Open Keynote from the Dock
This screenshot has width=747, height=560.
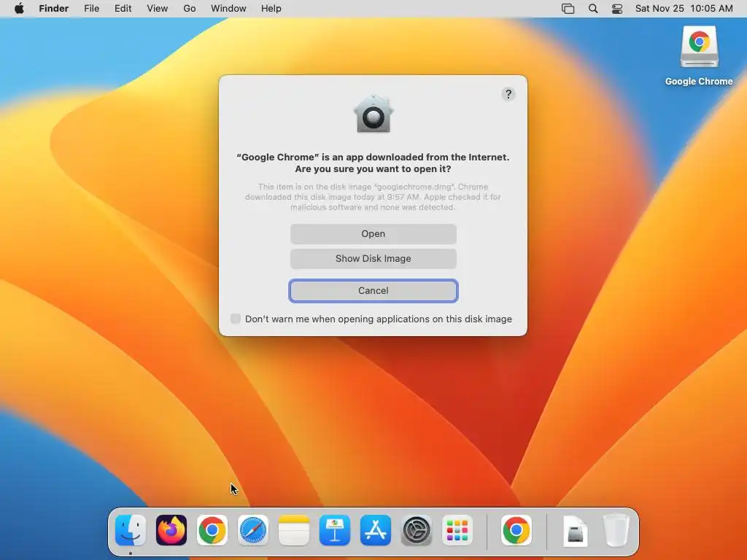coord(334,530)
